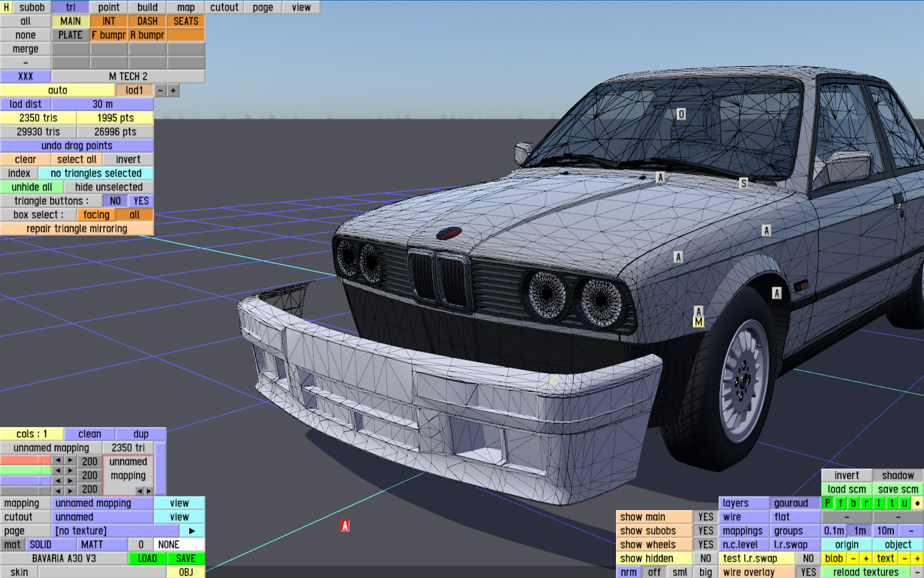Click the green 'SAVE' button
Image resolution: width=924 pixels, height=578 pixels.
coord(186,559)
